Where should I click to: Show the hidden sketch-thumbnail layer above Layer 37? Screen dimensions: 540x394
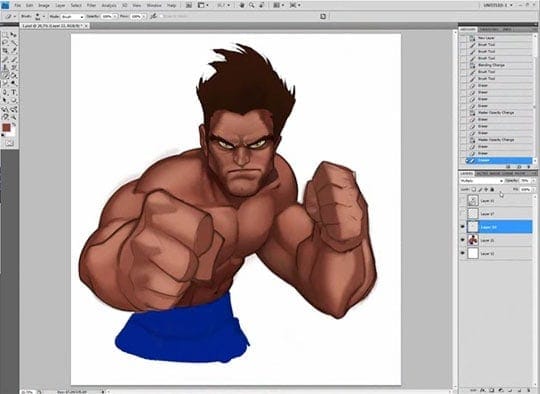(x=463, y=200)
